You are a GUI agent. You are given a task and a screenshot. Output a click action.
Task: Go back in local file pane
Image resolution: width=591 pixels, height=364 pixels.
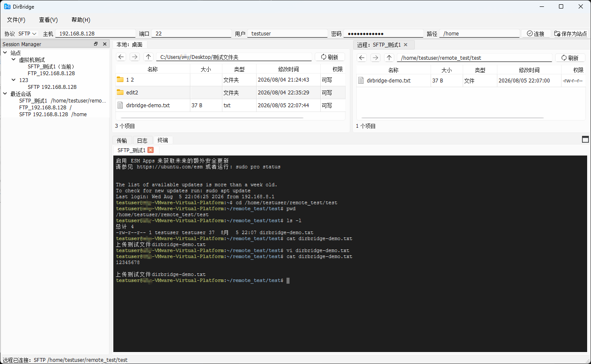pos(121,57)
